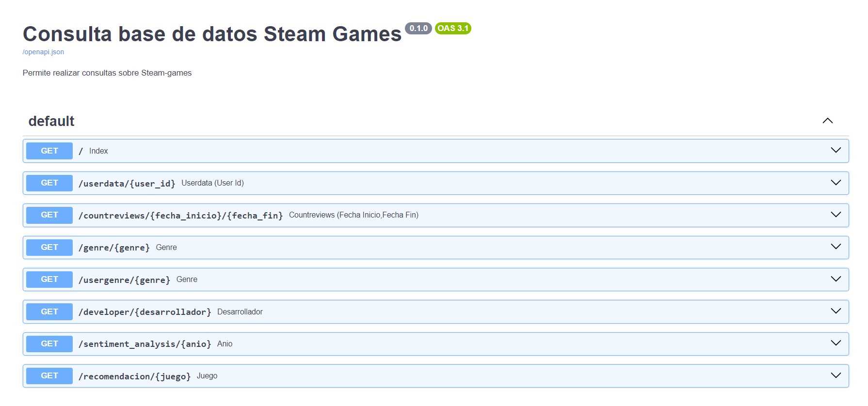Select the /genre/{genre} path text
This screenshot has width=868, height=406.
(x=114, y=248)
